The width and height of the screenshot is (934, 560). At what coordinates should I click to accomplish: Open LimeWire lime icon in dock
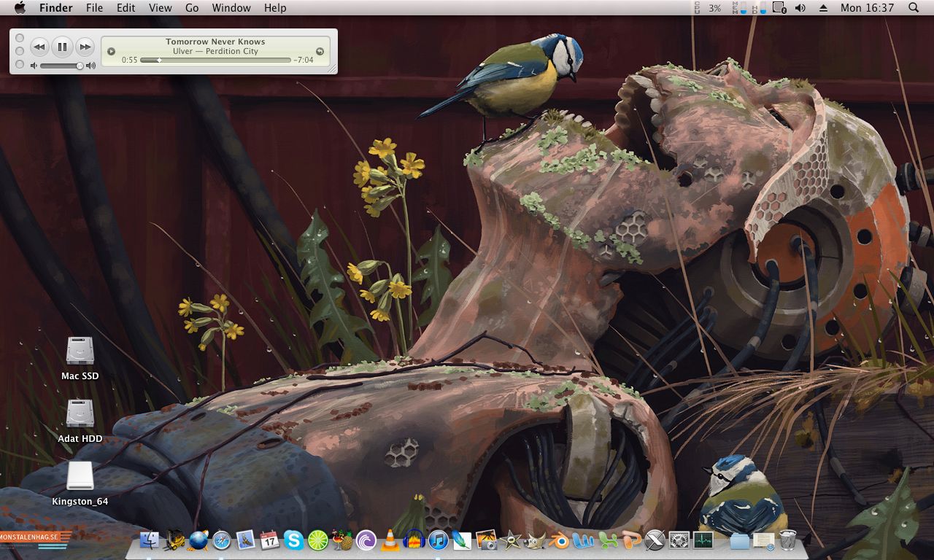coord(318,540)
